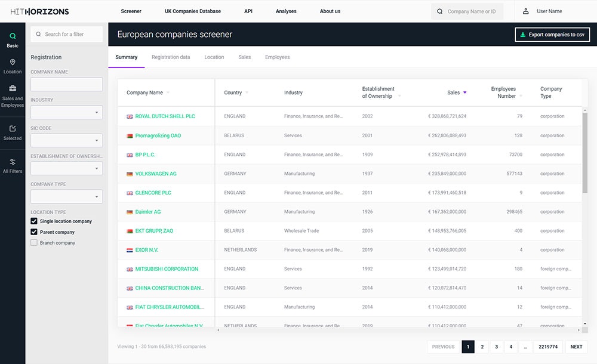Click the HitHorizons logo
The image size is (597, 364).
(39, 11)
